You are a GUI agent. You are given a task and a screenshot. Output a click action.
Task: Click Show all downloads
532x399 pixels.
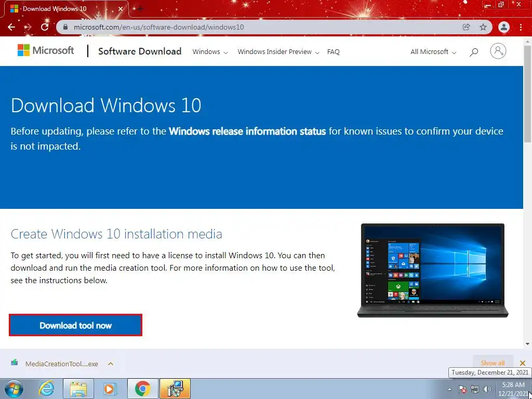[493, 363]
